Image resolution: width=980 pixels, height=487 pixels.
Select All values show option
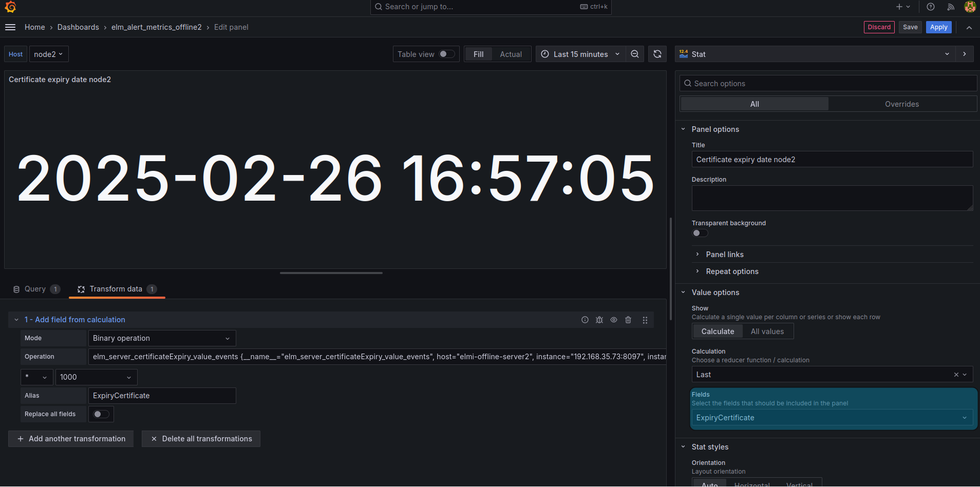tap(767, 332)
